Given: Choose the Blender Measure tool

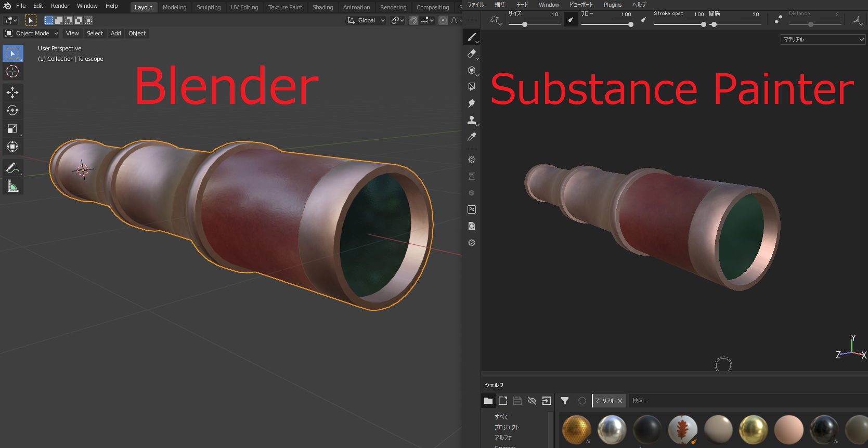Looking at the screenshot, I should [12, 186].
